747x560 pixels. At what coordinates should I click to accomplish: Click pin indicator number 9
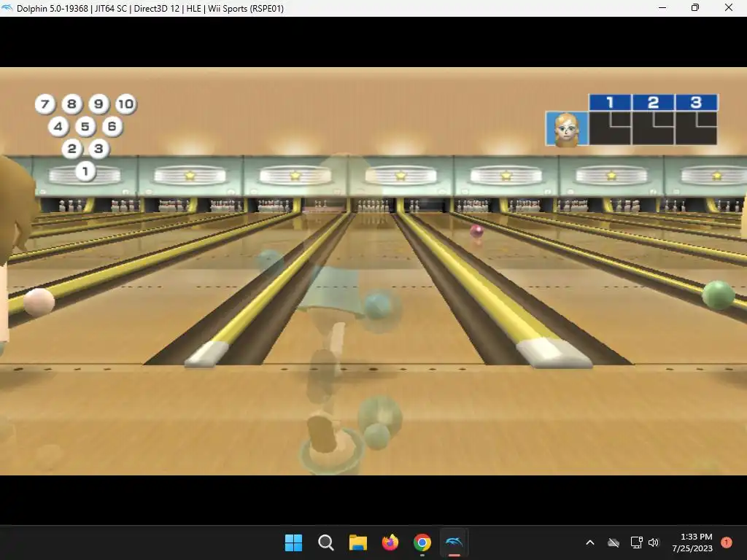click(x=98, y=104)
